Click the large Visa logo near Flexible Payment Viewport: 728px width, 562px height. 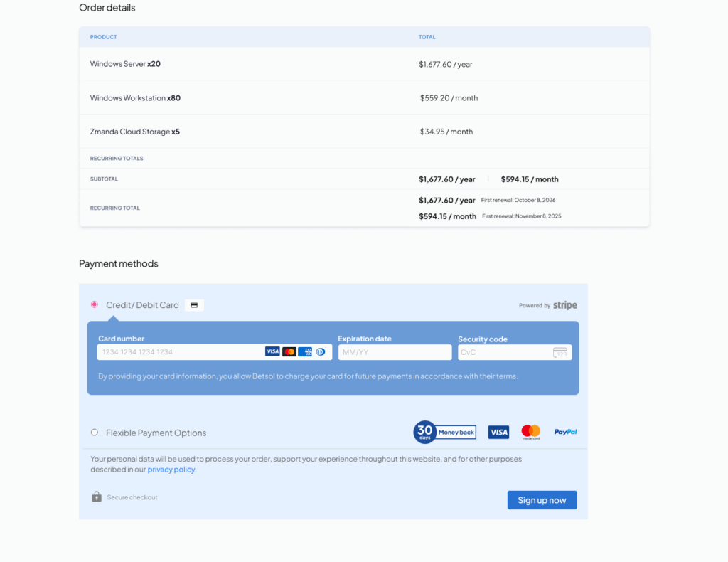coord(498,432)
